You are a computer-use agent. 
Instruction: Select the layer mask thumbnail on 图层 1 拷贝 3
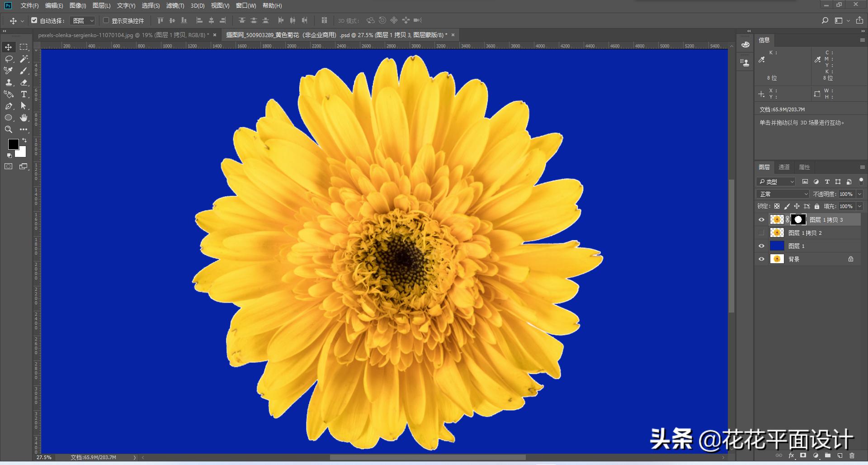[x=798, y=220]
